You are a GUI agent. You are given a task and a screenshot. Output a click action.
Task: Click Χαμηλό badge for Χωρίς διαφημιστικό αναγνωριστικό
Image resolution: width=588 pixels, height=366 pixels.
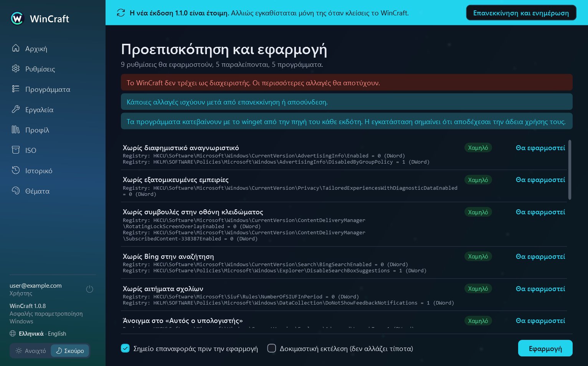478,147
